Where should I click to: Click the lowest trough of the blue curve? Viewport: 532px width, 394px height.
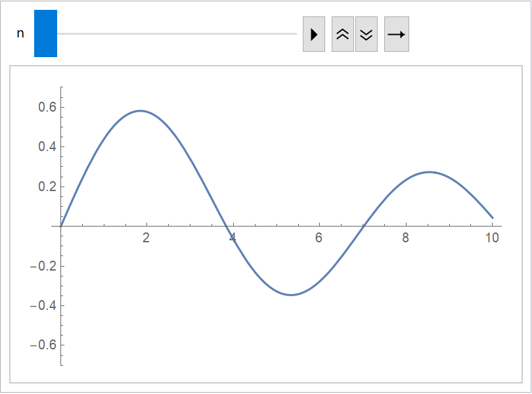tap(290, 295)
